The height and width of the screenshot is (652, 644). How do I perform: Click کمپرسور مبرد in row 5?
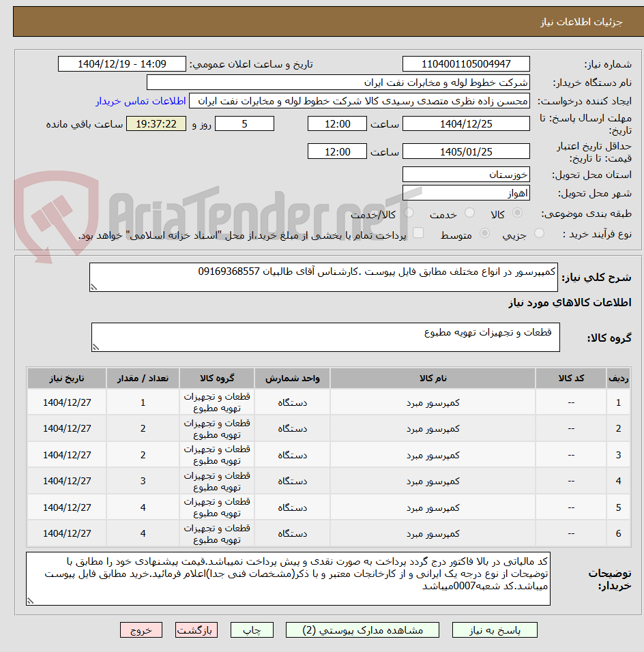433,507
